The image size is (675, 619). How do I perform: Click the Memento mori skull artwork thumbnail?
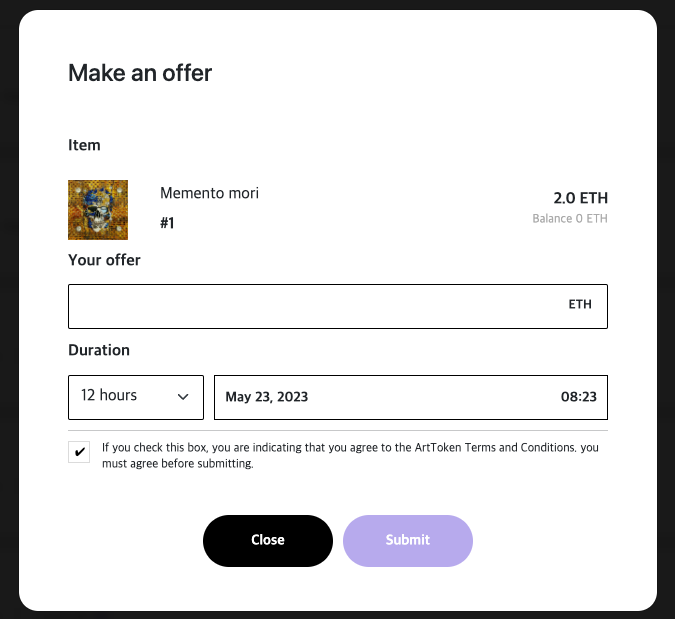(98, 210)
